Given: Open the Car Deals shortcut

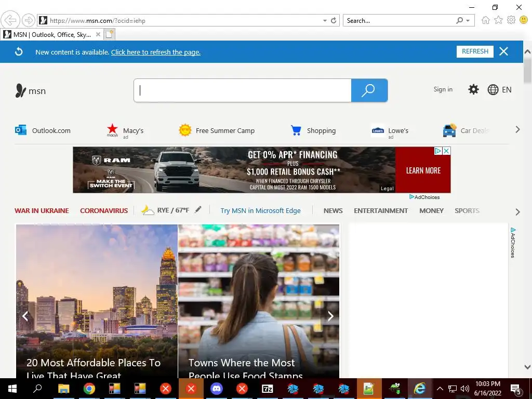Looking at the screenshot, I should click(x=465, y=130).
